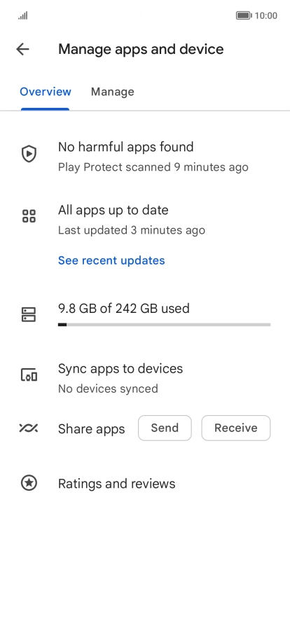Open Ratings and reviews
The width and height of the screenshot is (290, 644).
pyautogui.click(x=145, y=484)
